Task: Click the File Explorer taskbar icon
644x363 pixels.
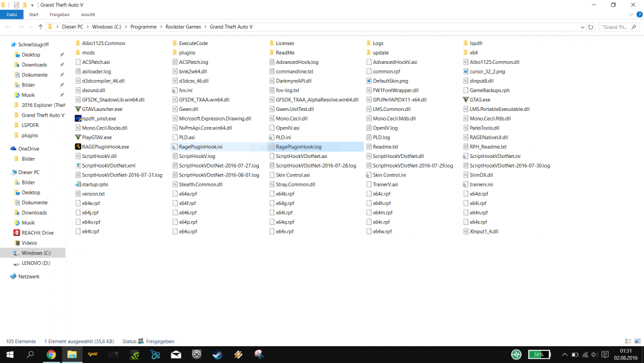Action: pos(72,355)
